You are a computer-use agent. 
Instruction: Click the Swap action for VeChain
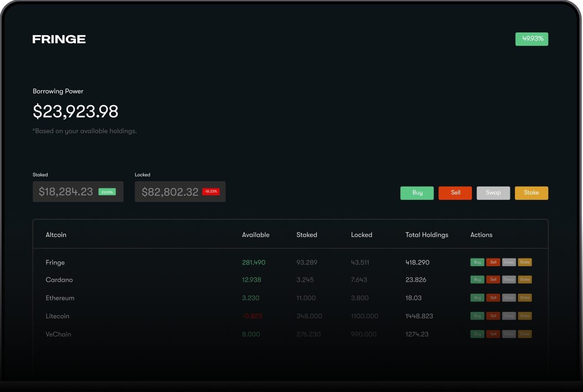coord(509,334)
